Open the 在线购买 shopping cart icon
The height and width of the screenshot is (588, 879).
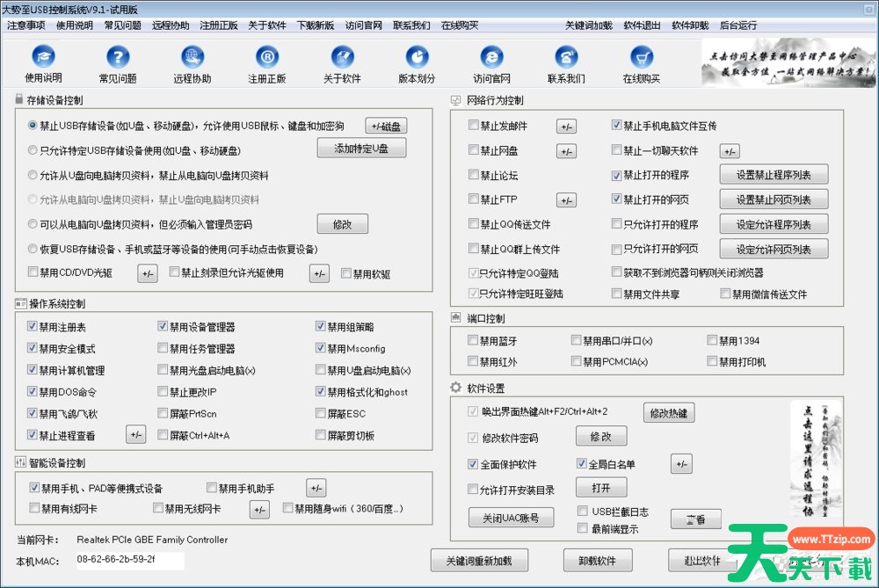[x=641, y=58]
